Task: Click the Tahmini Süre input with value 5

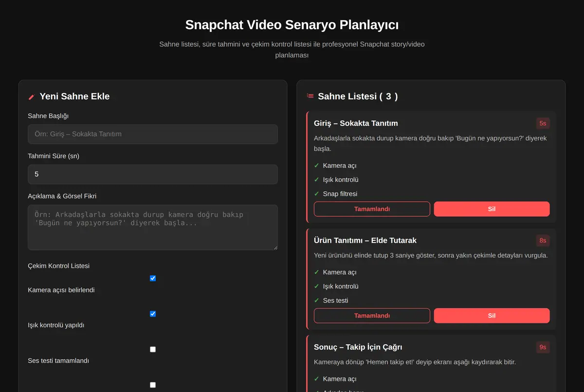Action: point(153,174)
